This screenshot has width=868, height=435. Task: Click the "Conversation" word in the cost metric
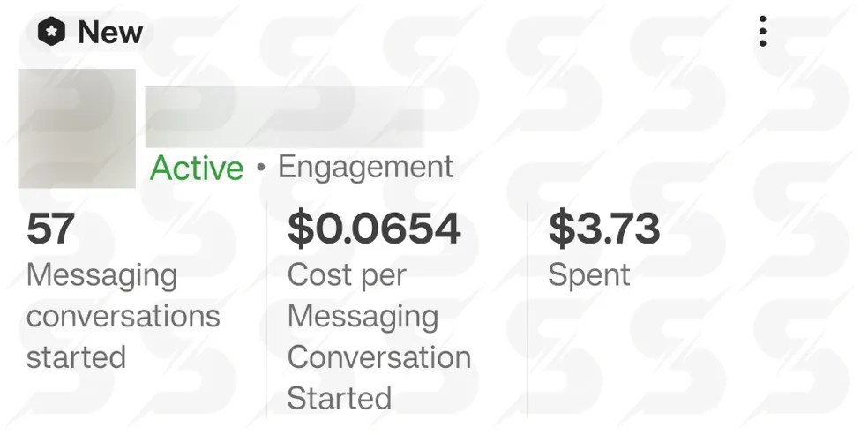click(x=378, y=357)
